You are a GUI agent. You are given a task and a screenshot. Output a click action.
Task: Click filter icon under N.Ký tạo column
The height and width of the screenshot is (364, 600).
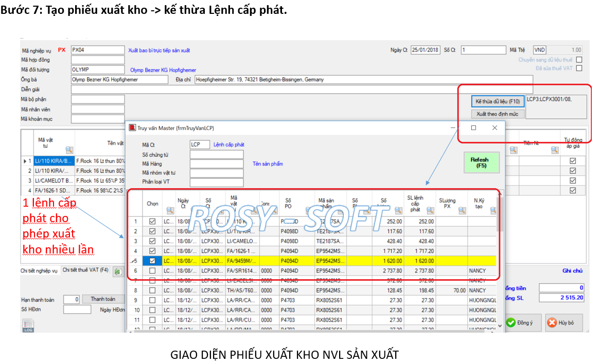[x=493, y=210]
